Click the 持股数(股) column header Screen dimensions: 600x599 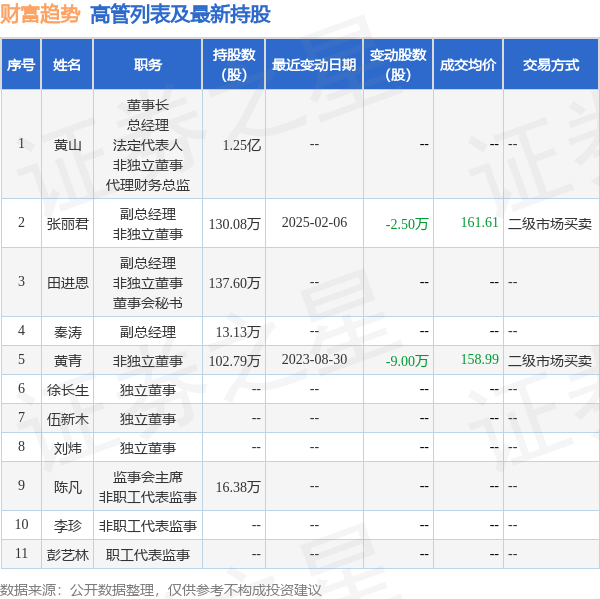click(x=234, y=65)
